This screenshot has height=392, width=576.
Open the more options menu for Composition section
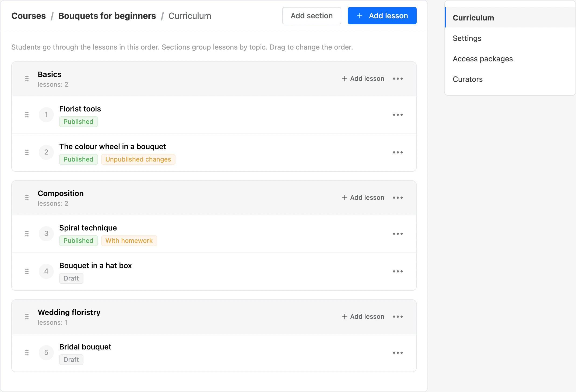(398, 198)
